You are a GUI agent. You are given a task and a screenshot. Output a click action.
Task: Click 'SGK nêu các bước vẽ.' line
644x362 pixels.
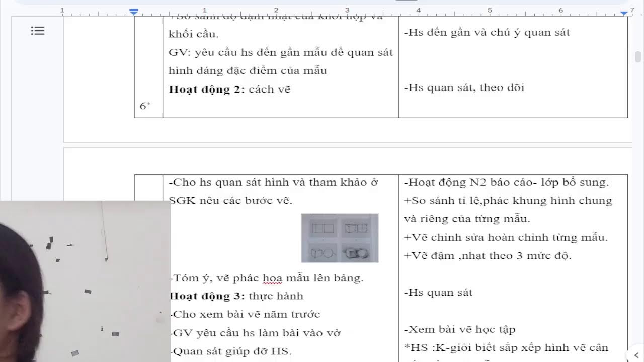point(230,201)
